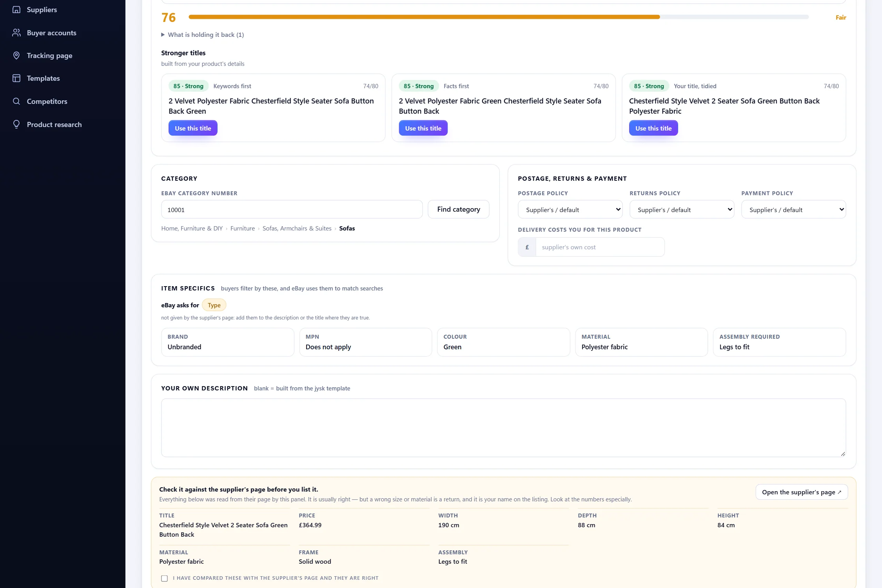Viewport: 882px width, 588px height.
Task: Click the '84 cm' height value
Action: coord(726,525)
